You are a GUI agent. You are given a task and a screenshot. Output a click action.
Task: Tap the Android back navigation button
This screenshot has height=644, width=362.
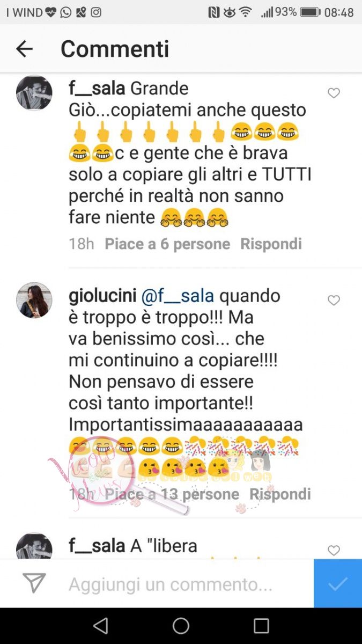pos(100,626)
